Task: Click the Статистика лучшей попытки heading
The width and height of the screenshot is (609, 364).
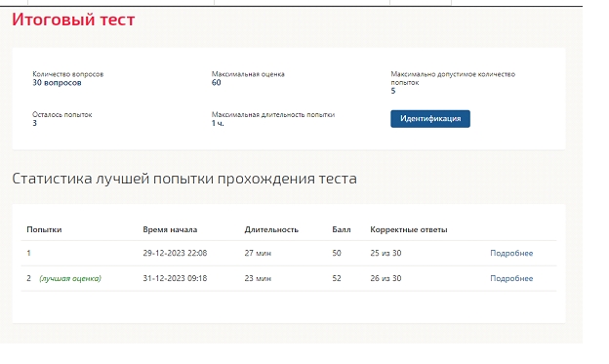Action: click(184, 179)
